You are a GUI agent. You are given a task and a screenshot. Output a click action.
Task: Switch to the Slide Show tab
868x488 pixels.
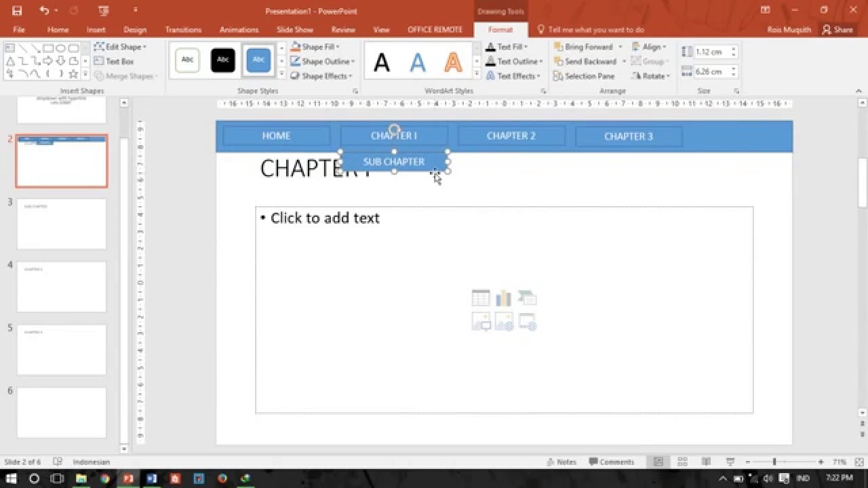coord(295,30)
